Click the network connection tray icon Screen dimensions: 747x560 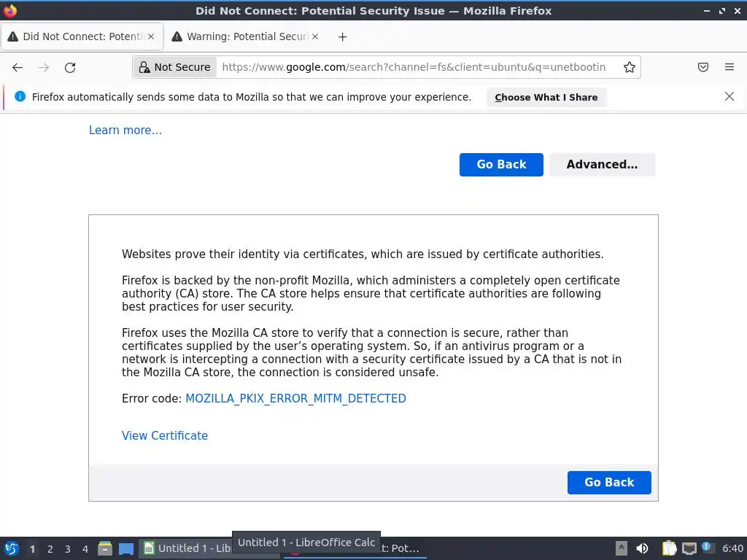coord(689,548)
